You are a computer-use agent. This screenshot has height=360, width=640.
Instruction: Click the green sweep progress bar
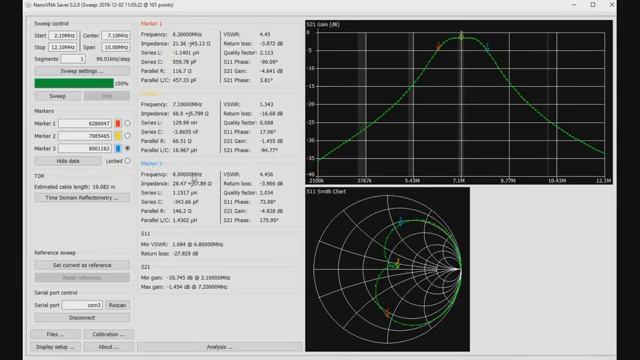click(74, 83)
